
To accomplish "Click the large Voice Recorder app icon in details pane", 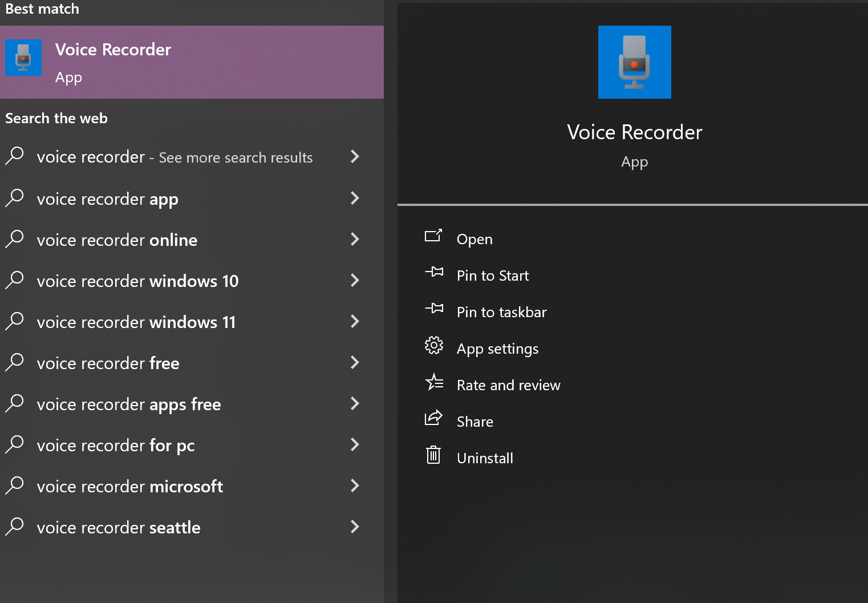I will (x=634, y=62).
